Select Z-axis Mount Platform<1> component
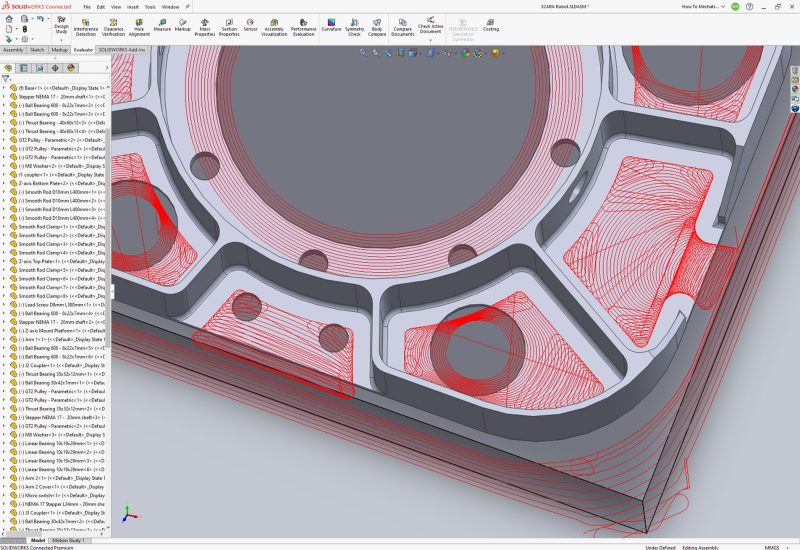 (x=58, y=331)
